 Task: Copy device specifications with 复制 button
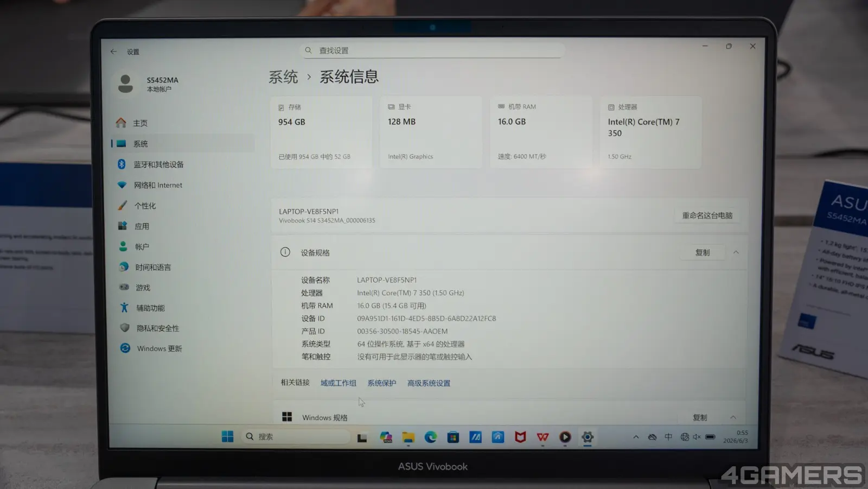point(703,252)
